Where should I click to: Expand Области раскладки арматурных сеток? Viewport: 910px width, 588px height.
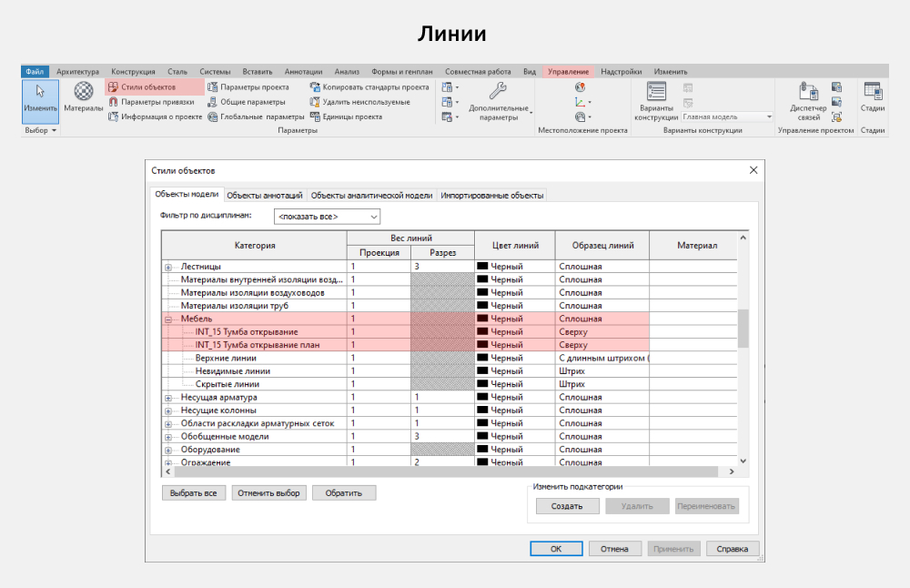tap(168, 424)
